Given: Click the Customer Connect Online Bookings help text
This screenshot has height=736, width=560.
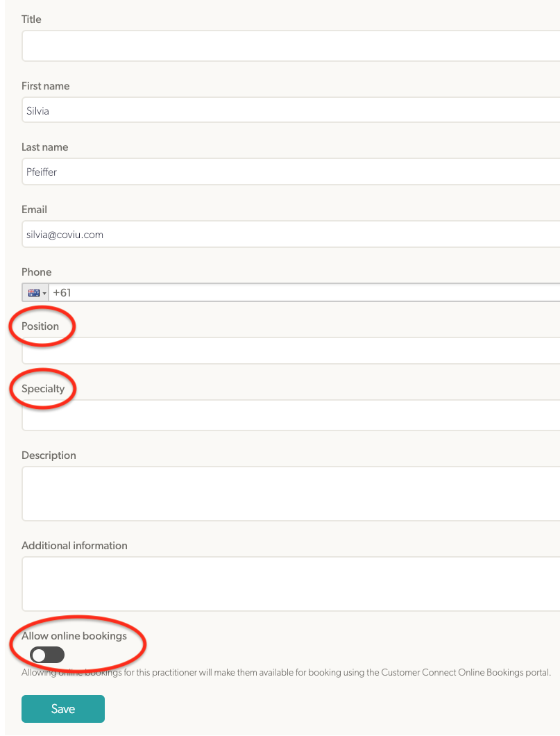Looking at the screenshot, I should [x=286, y=672].
